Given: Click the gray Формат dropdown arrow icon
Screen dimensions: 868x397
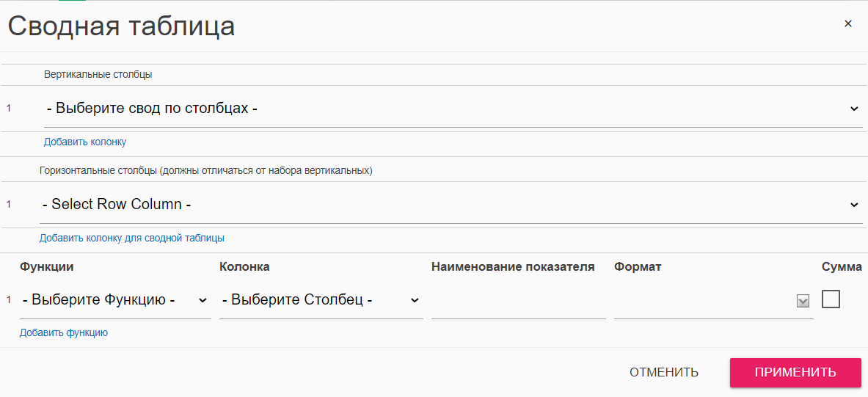Looking at the screenshot, I should [803, 301].
